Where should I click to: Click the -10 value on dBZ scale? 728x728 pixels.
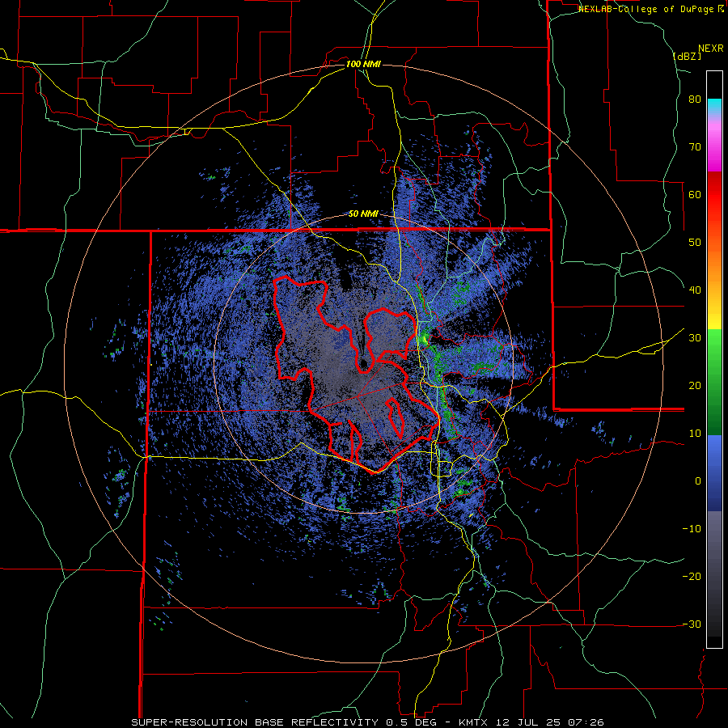(x=692, y=528)
